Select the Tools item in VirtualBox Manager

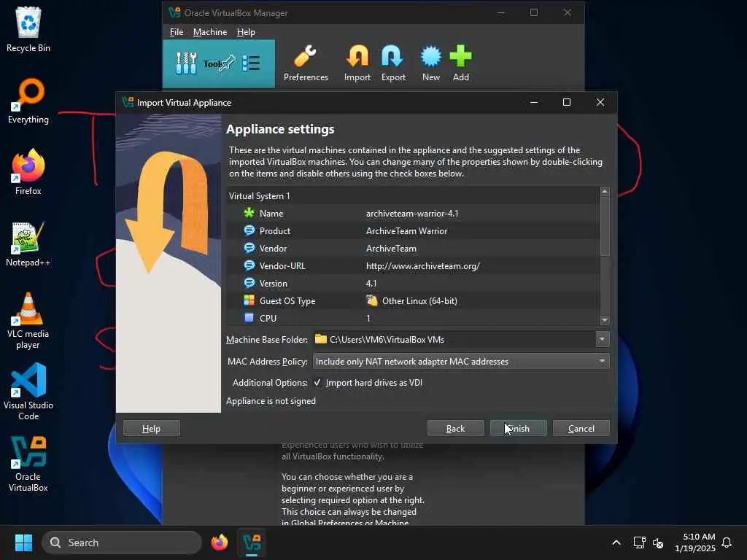219,64
